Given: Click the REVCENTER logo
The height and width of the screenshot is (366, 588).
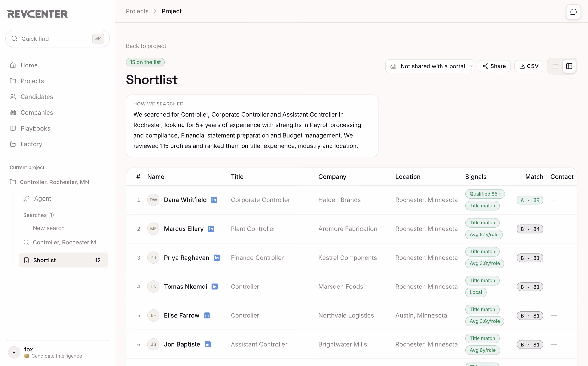Looking at the screenshot, I should click(37, 14).
